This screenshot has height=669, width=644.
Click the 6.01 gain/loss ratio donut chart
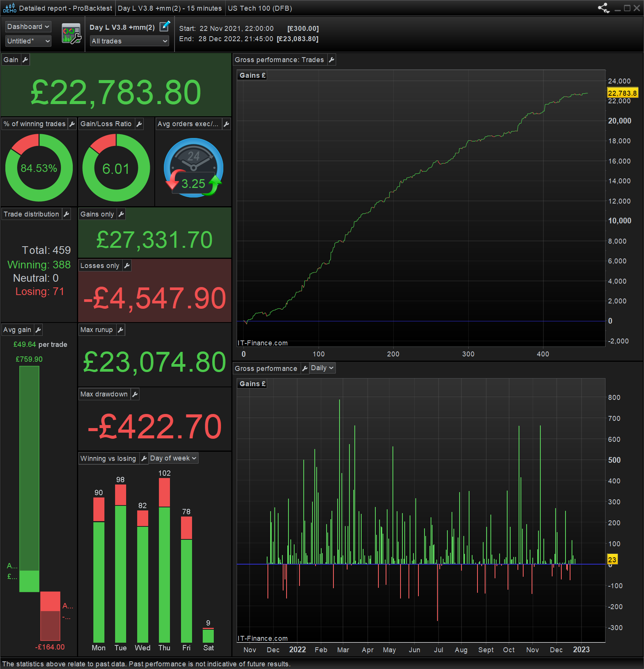[x=116, y=168]
